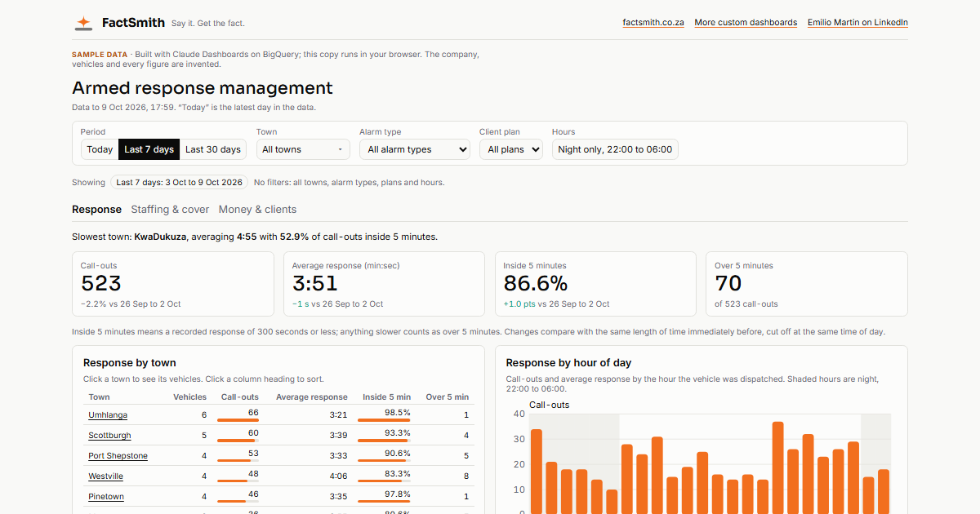Sort table by Call-outs column heading
The width and height of the screenshot is (980, 514).
(x=240, y=397)
